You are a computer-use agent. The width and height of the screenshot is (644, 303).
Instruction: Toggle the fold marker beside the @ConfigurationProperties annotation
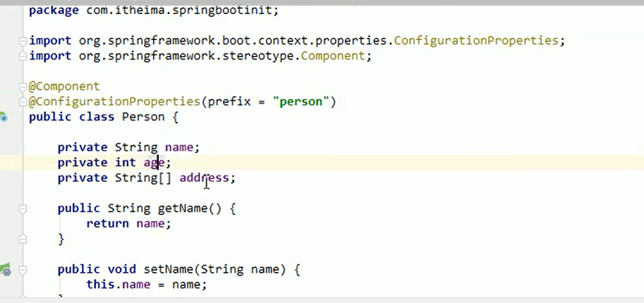tap(23, 101)
